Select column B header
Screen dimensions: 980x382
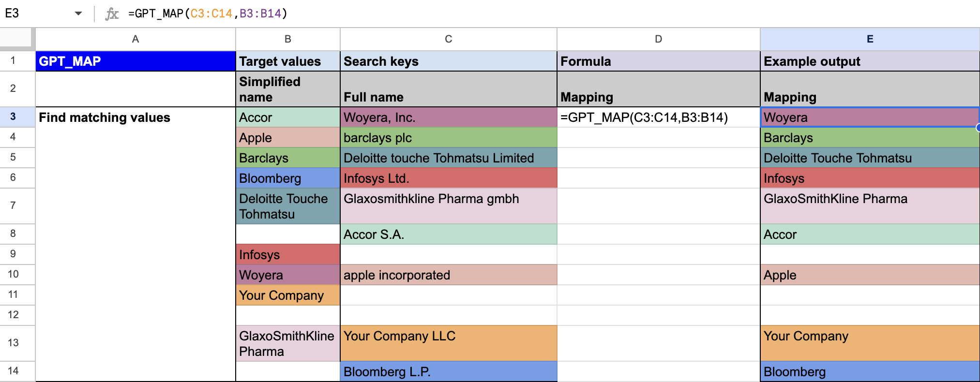pyautogui.click(x=288, y=39)
